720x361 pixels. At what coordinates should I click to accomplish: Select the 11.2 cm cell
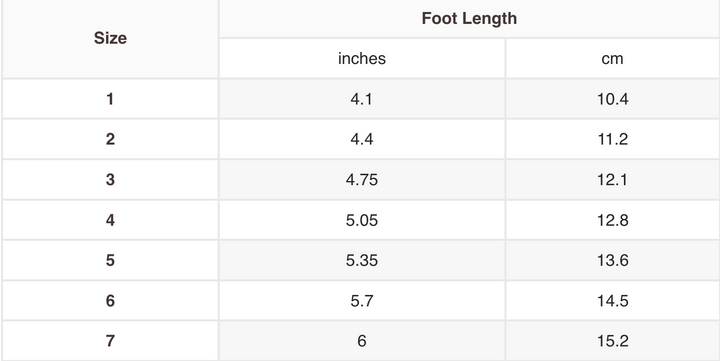coord(613,139)
